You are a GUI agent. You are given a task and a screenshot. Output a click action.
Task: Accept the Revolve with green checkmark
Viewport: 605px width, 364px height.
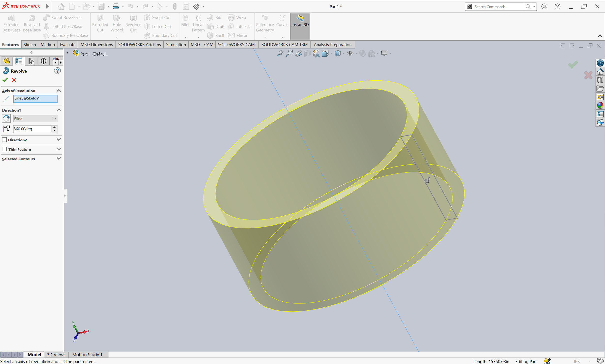point(5,80)
